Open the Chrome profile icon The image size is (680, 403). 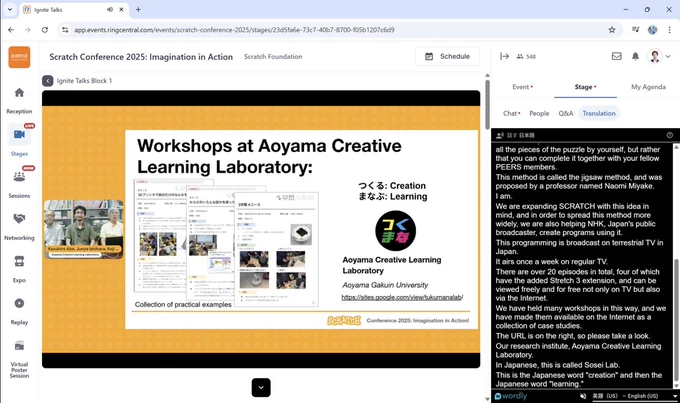pyautogui.click(x=652, y=30)
